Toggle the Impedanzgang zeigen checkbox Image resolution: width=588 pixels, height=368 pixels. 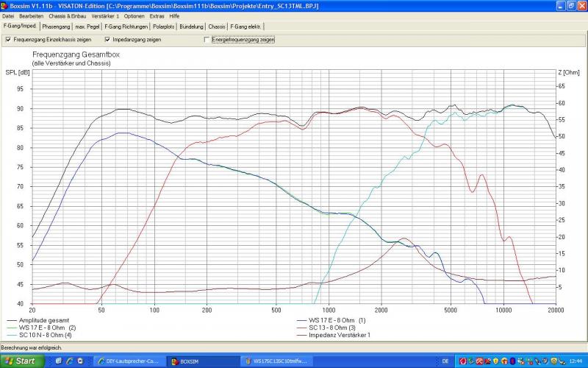tap(107, 39)
